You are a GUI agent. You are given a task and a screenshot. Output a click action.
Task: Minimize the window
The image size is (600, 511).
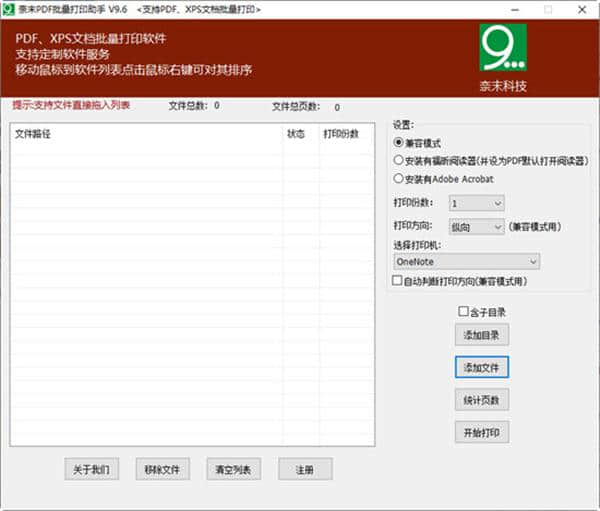(515, 10)
